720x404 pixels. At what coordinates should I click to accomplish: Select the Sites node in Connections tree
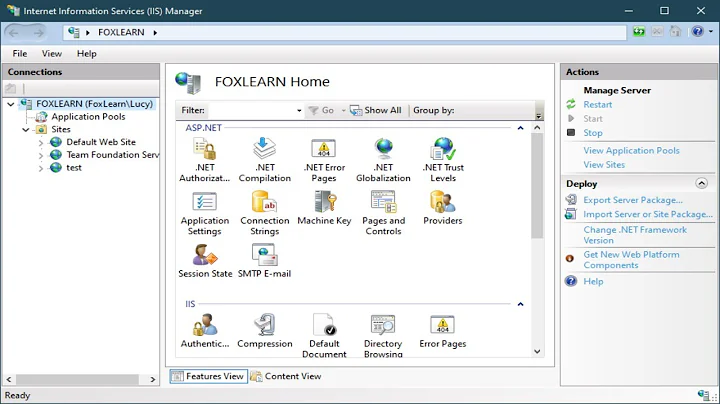[x=61, y=129]
